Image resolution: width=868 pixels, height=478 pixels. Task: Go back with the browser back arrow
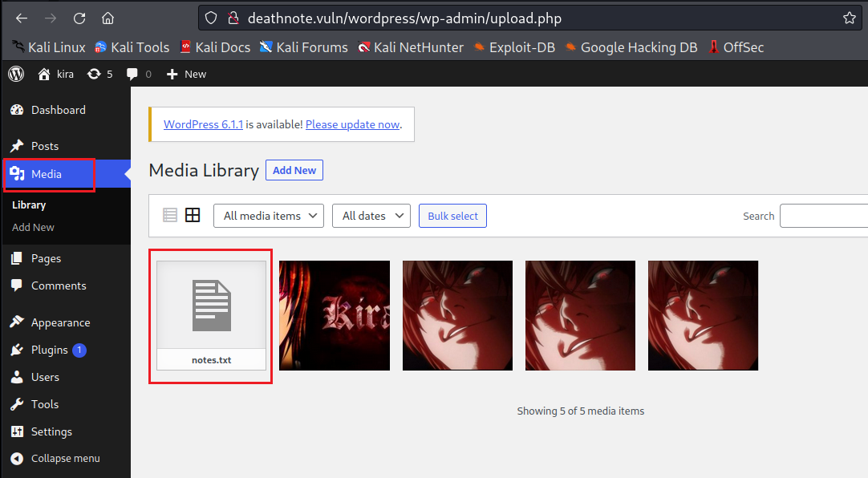[x=22, y=18]
